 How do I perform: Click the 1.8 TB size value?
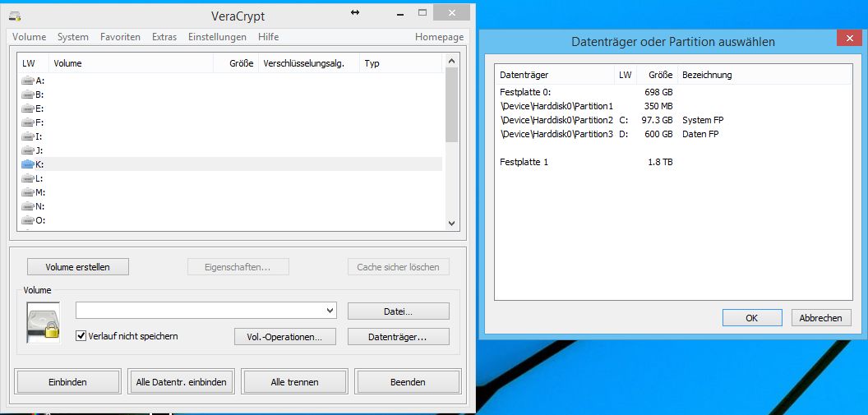point(660,162)
